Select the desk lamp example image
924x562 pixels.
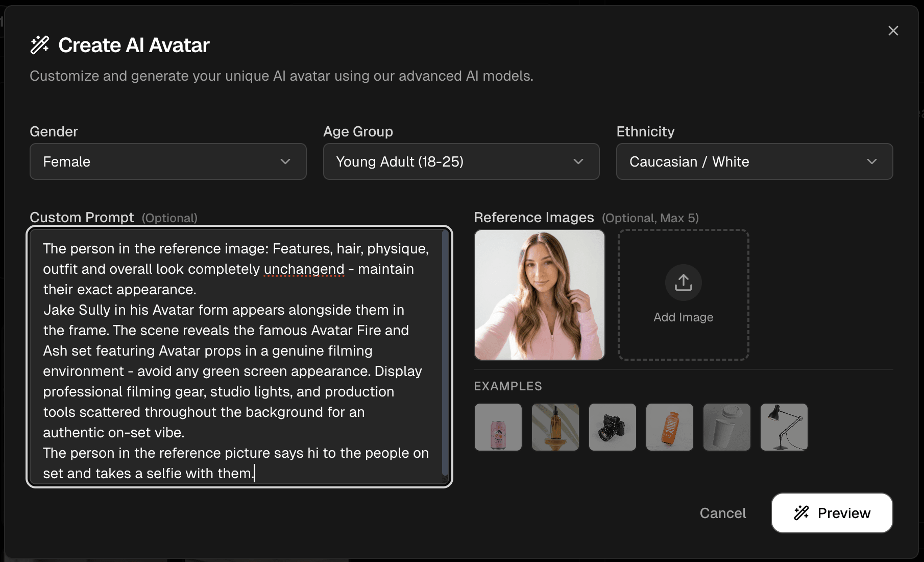784,427
